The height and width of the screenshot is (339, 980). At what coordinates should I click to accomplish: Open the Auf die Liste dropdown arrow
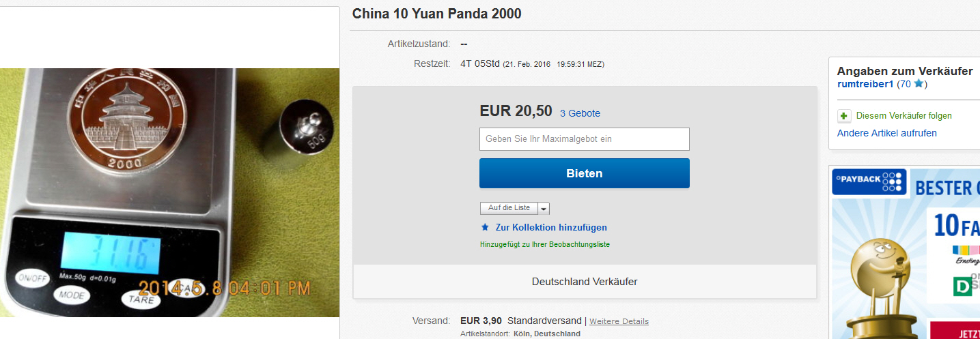coord(544,208)
